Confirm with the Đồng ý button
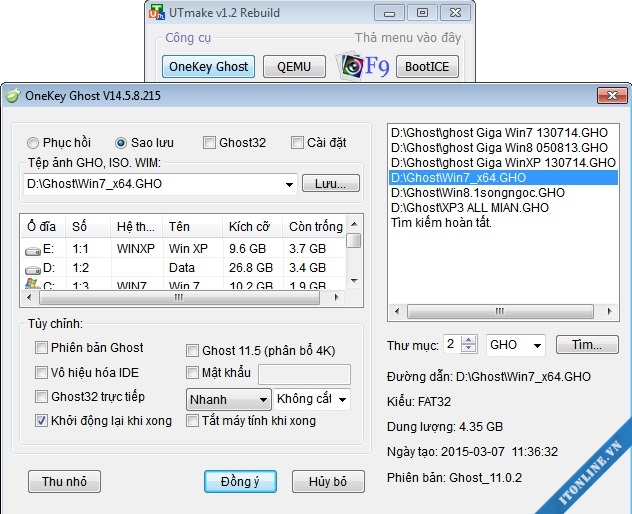The width and height of the screenshot is (632, 514). click(x=240, y=481)
